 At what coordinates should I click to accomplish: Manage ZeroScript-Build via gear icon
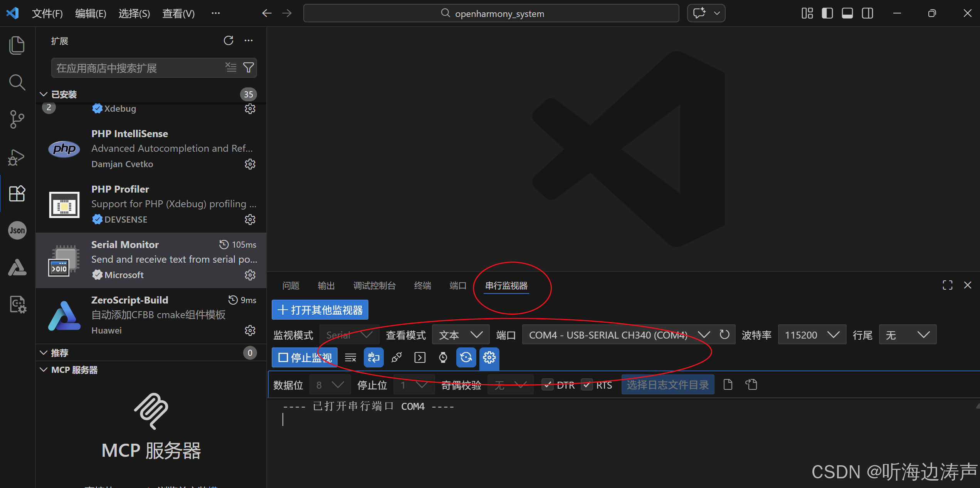pyautogui.click(x=250, y=330)
